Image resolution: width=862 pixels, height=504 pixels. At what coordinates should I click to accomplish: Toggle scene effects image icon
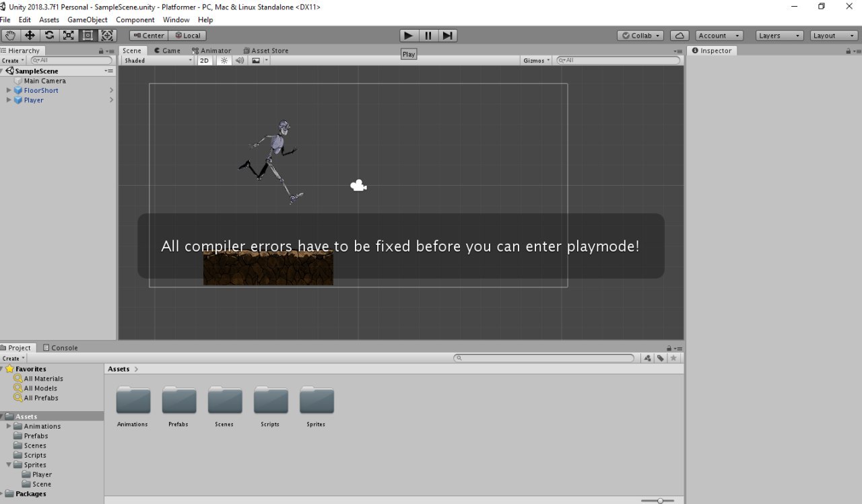256,61
